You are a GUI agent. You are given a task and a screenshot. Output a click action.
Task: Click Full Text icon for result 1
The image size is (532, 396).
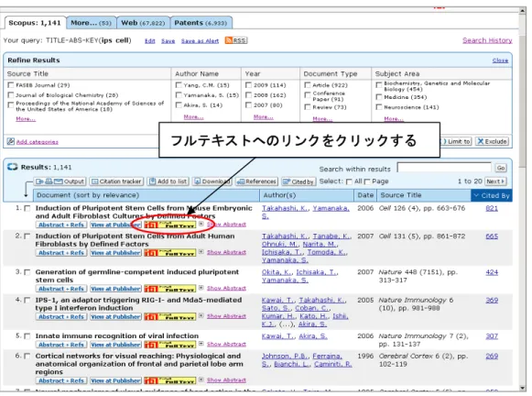tap(169, 225)
